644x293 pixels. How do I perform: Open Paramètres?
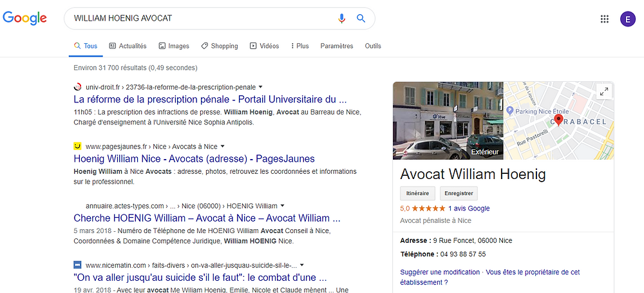tap(337, 46)
